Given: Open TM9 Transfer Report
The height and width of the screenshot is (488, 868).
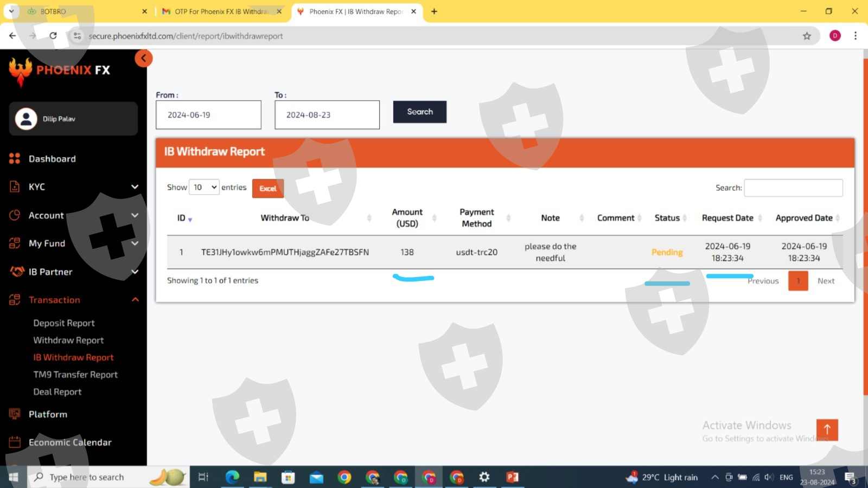Looking at the screenshot, I should (75, 375).
